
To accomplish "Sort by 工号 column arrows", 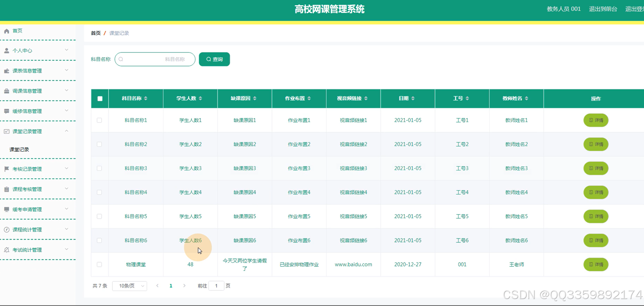I will [x=467, y=98].
